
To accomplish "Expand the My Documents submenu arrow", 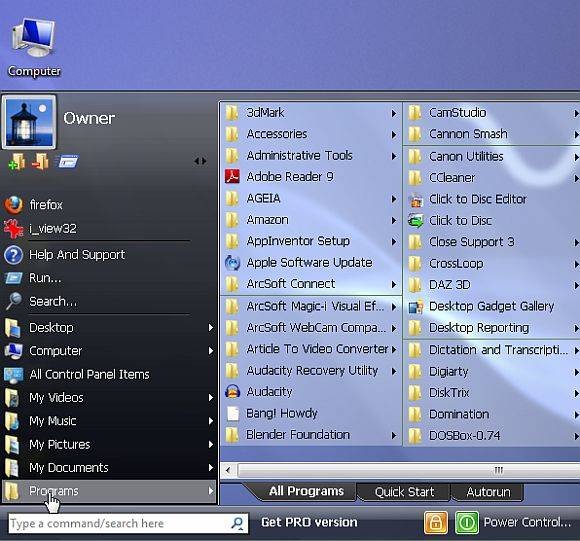I will point(210,468).
